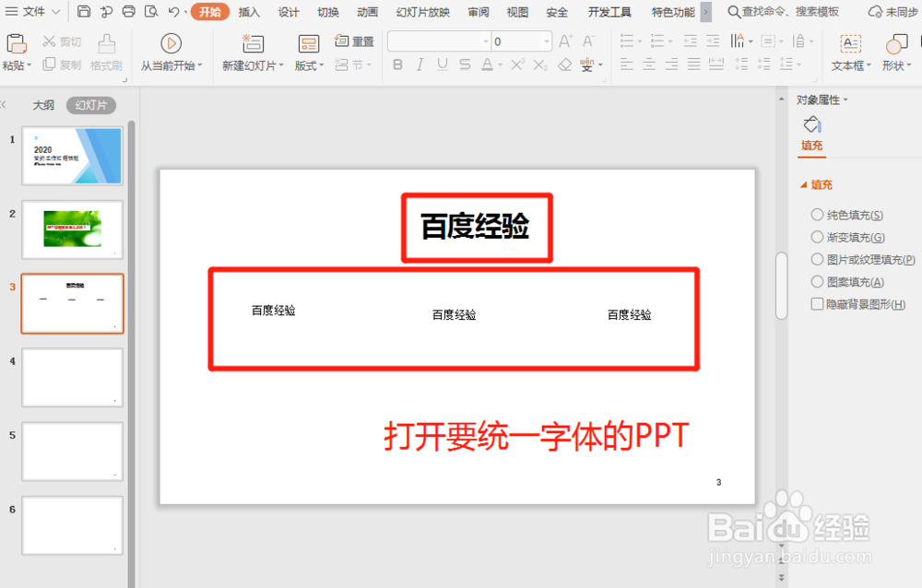This screenshot has width=922, height=588.
Task: Switch to the Animation (动画) tab
Action: click(367, 12)
